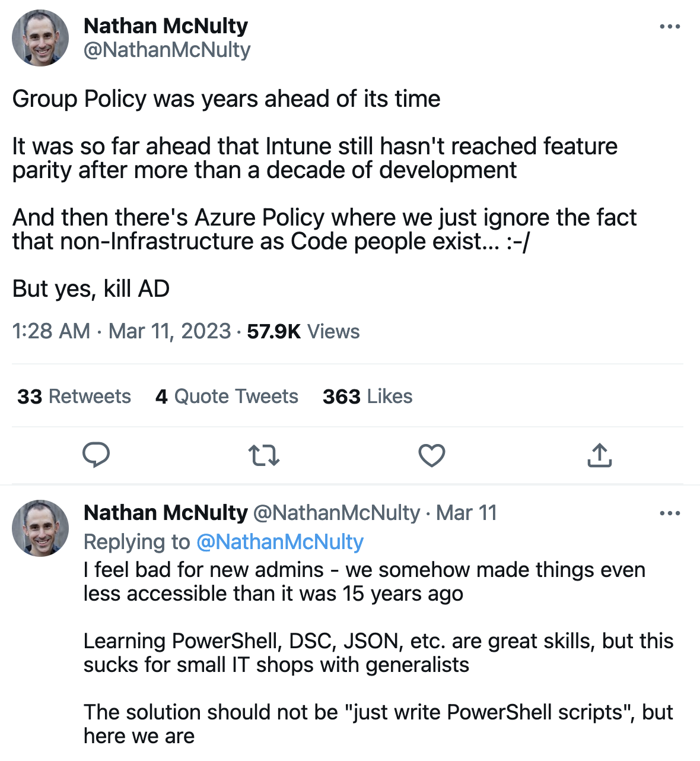View the 363 Likes list

(367, 397)
